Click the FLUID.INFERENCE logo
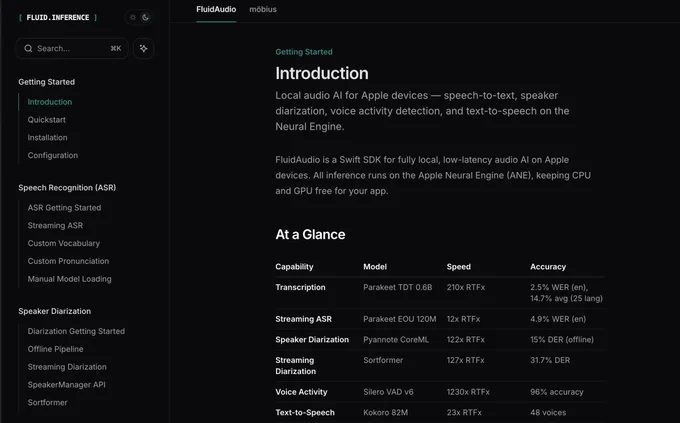 58,17
